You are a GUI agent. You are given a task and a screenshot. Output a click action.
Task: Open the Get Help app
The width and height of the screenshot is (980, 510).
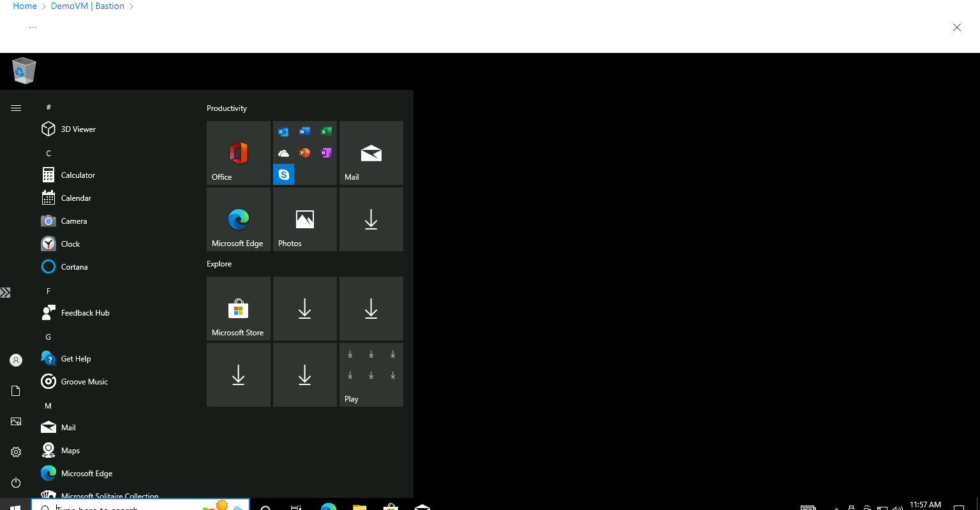pos(108,359)
